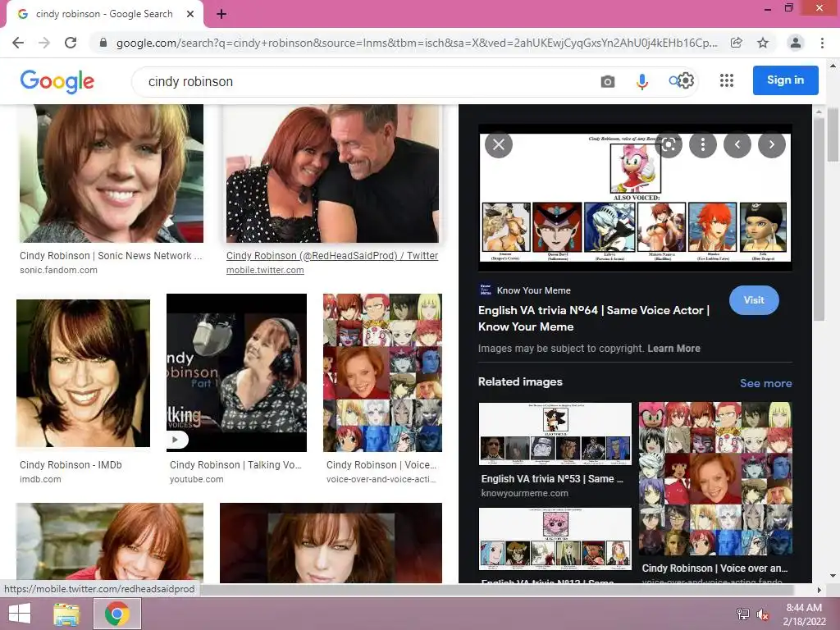
Task: Click the youtube.com source text
Action: 197,479
